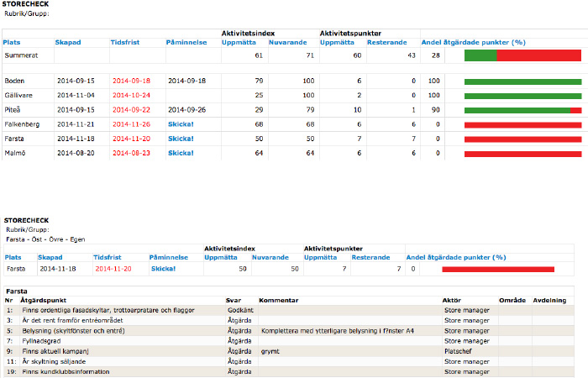This screenshot has width=588, height=378.
Task: Click Skicka! reminder link for Falkenberg
Action: (x=180, y=123)
